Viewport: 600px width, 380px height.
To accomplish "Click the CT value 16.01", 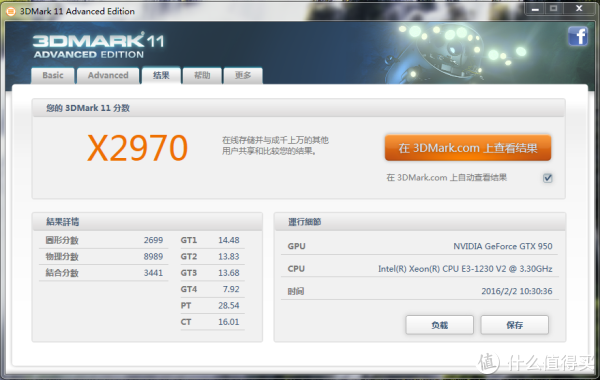I will coord(229,322).
